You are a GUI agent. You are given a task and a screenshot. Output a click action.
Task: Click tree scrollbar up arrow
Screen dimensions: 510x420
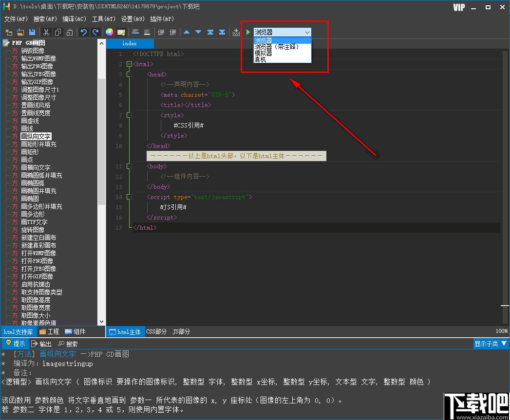[x=101, y=43]
